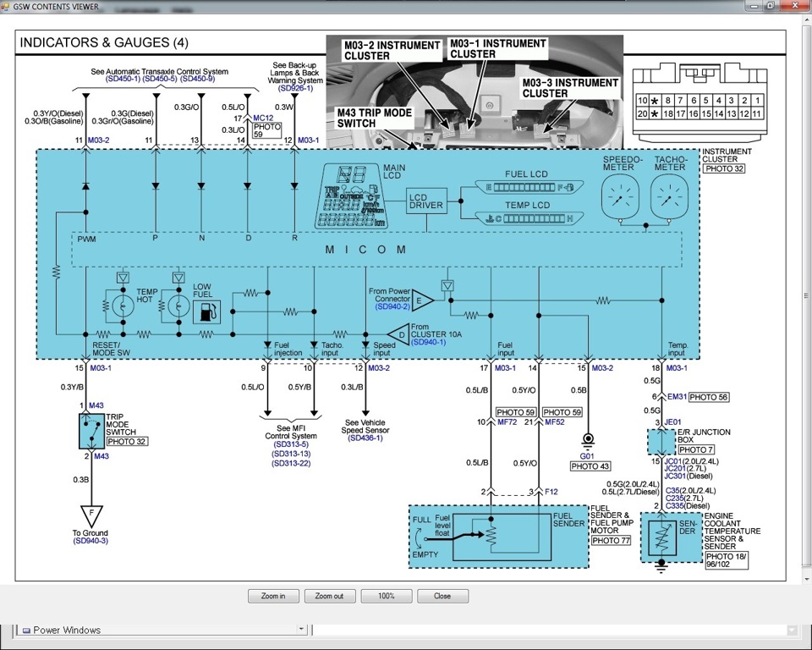The image size is (812, 650).
Task: Open the SD450-1 transaxle reference link
Action: [x=123, y=79]
